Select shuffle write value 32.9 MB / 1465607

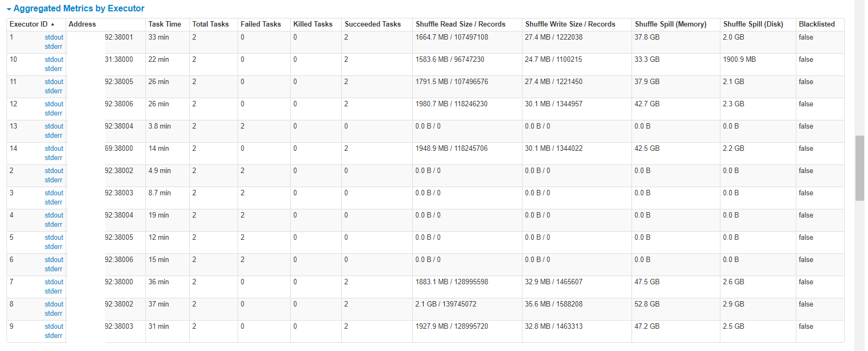[553, 282]
